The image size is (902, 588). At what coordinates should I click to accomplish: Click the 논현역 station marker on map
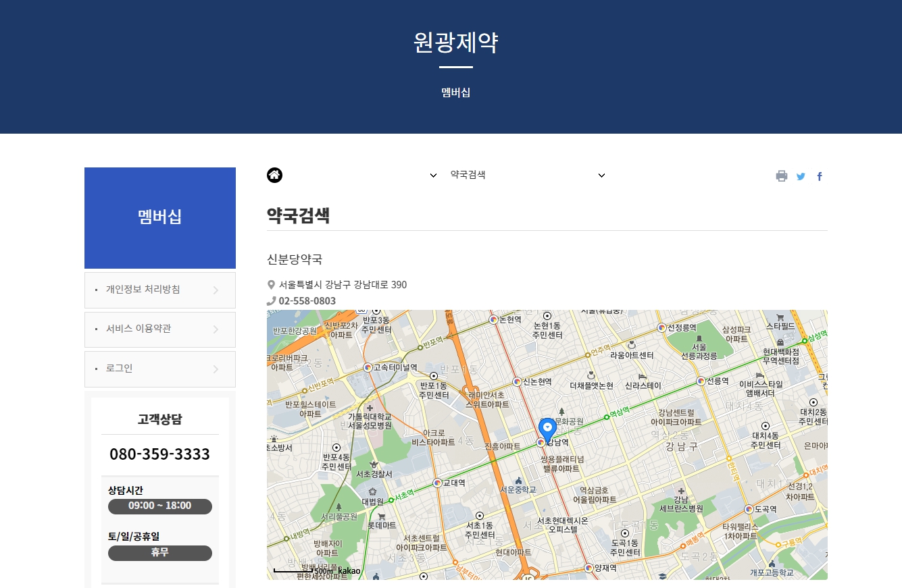(x=494, y=319)
